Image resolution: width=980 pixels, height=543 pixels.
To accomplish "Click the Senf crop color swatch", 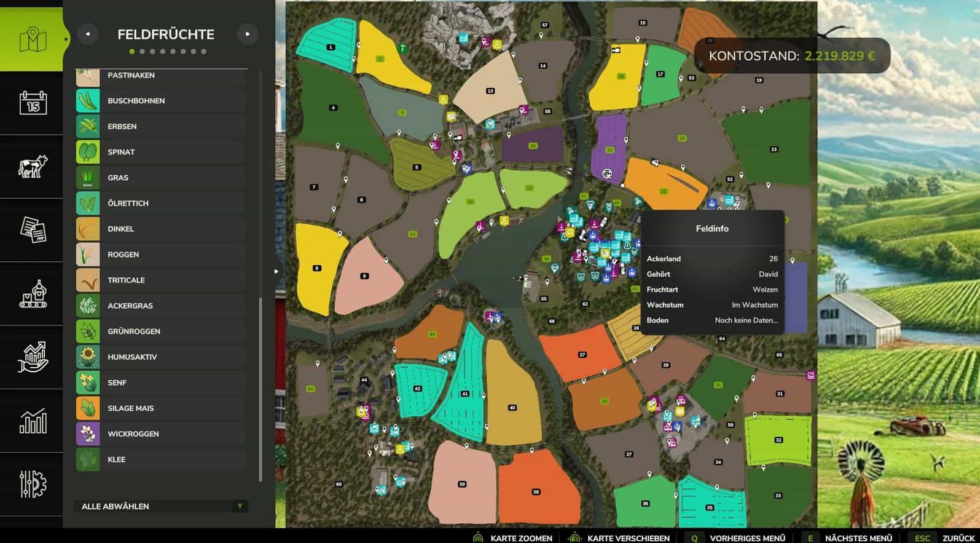I will [88, 382].
